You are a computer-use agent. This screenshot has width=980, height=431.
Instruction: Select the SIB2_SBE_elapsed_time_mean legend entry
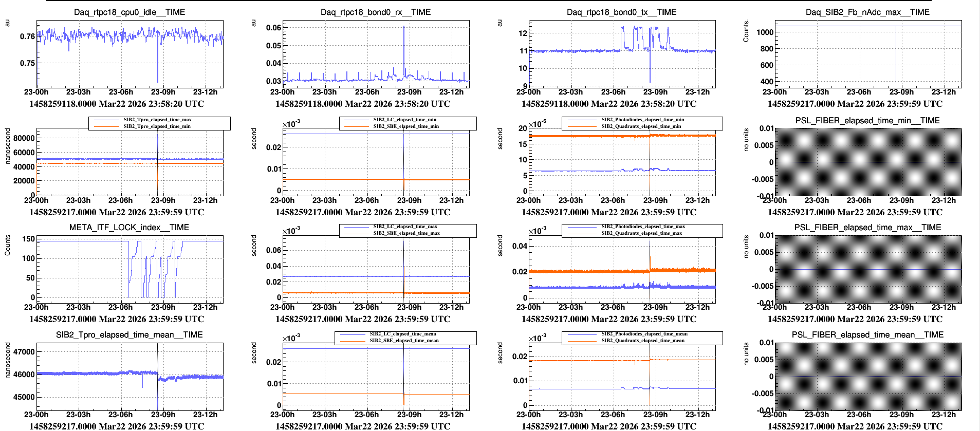(404, 341)
